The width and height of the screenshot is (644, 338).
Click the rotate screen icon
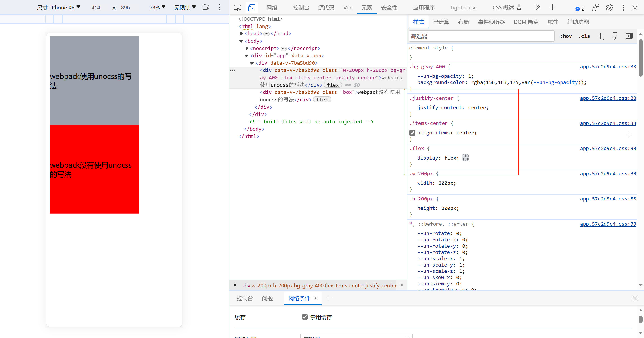(206, 7)
